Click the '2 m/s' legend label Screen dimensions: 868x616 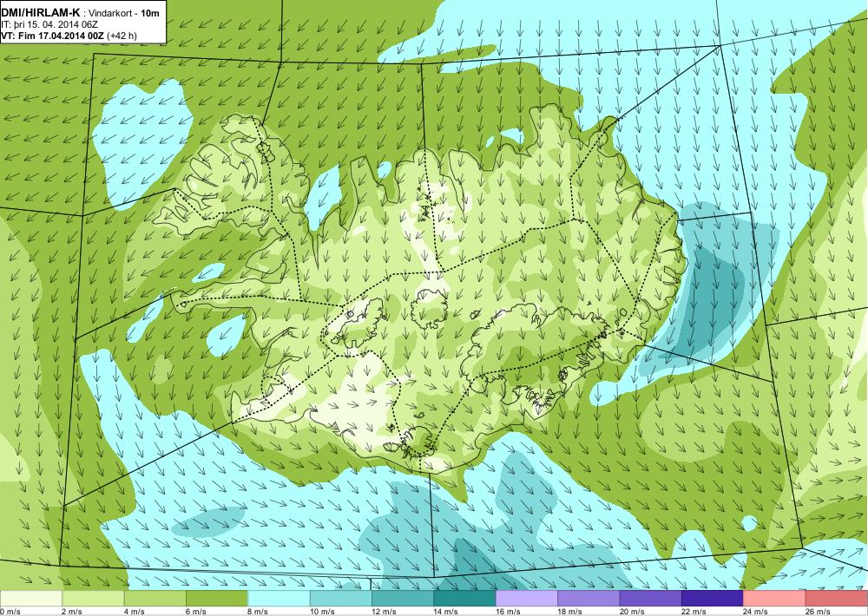(73, 611)
